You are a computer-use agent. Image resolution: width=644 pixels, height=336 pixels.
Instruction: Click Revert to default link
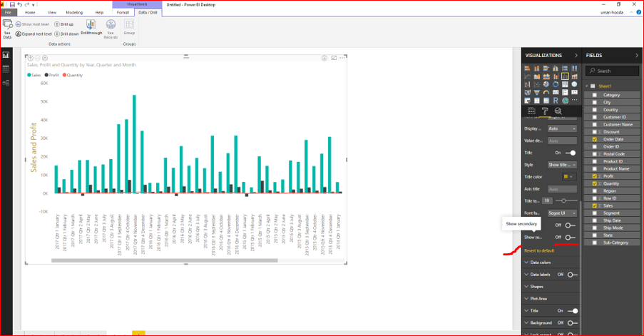[x=539, y=250]
